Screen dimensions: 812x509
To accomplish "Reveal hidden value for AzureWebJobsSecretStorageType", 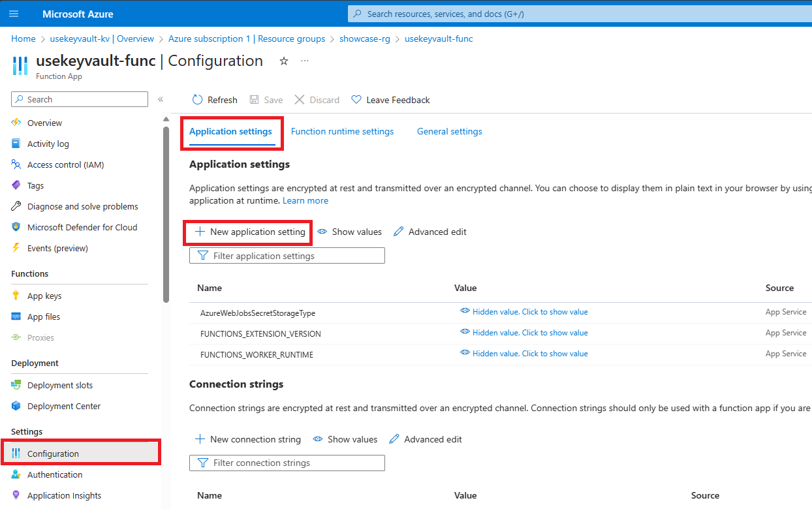I will point(524,312).
